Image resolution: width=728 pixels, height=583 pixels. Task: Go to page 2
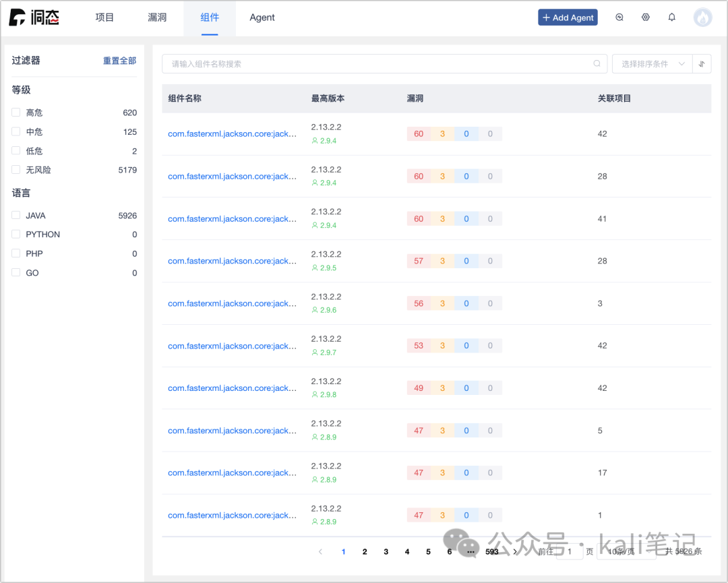point(365,551)
